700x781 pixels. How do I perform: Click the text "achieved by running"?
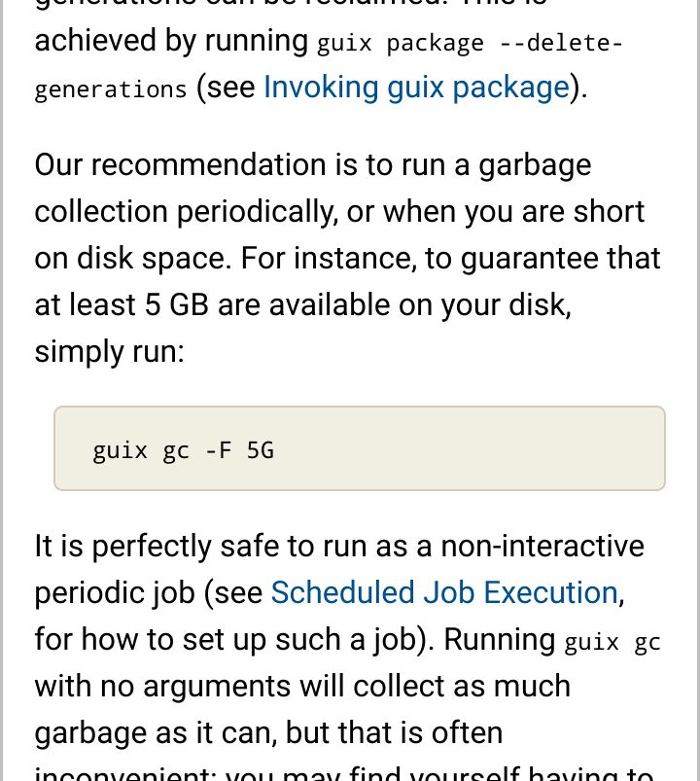tap(171, 41)
